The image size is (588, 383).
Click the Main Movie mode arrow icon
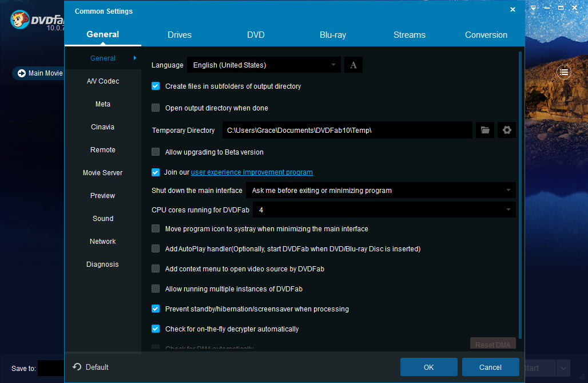pos(22,73)
